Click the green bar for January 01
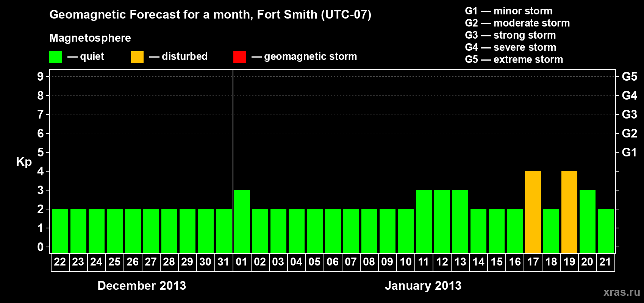The width and height of the screenshot is (644, 303). pos(242,221)
